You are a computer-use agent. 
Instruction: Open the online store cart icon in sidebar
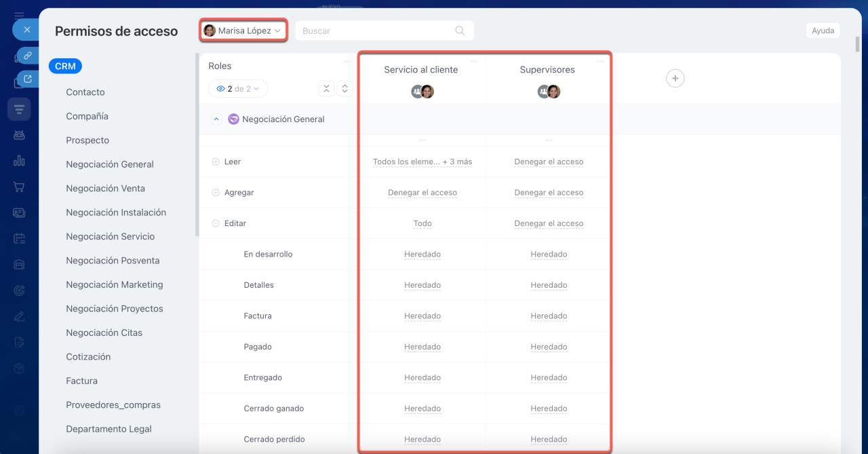coord(19,187)
